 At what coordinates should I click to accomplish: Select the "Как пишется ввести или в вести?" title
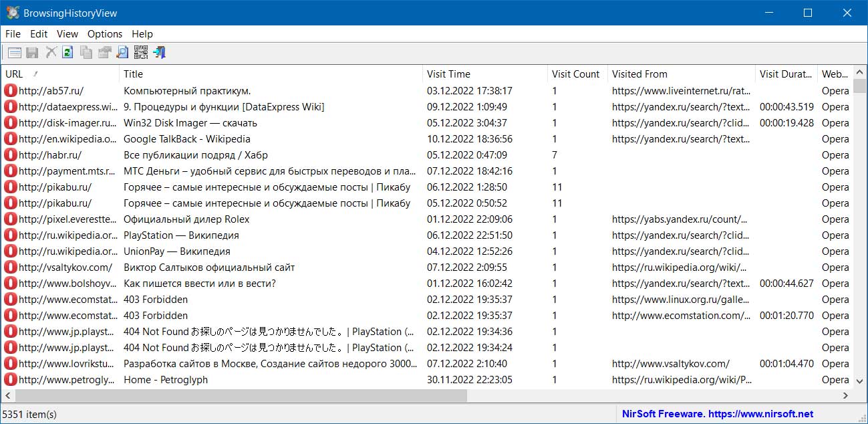click(200, 283)
